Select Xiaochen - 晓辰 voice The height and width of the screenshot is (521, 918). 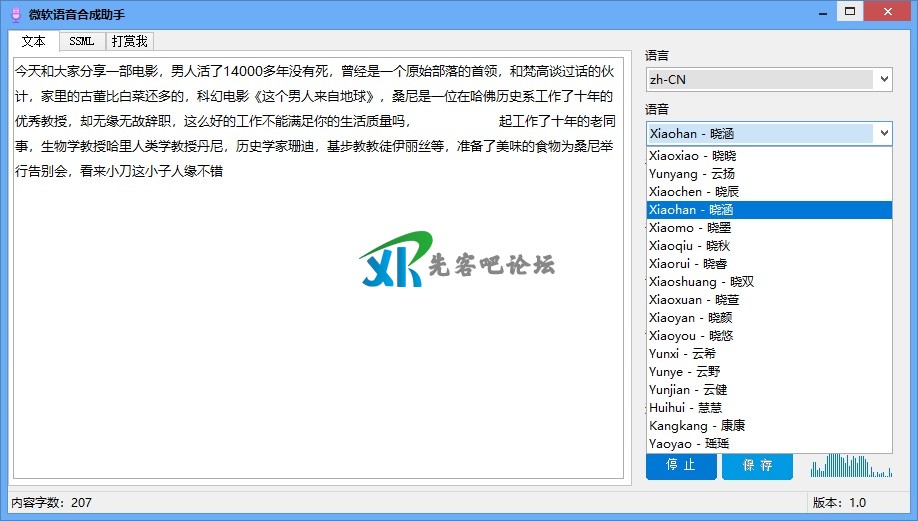pyautogui.click(x=694, y=192)
